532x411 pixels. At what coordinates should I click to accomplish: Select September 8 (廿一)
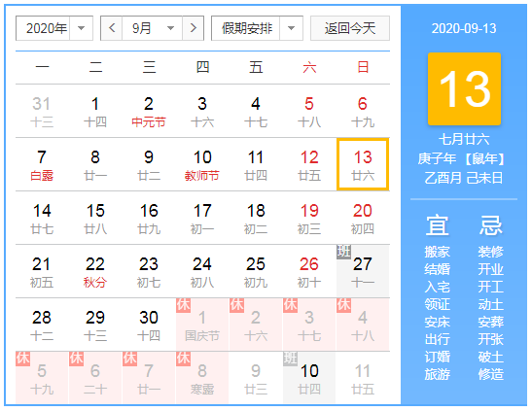tap(95, 164)
